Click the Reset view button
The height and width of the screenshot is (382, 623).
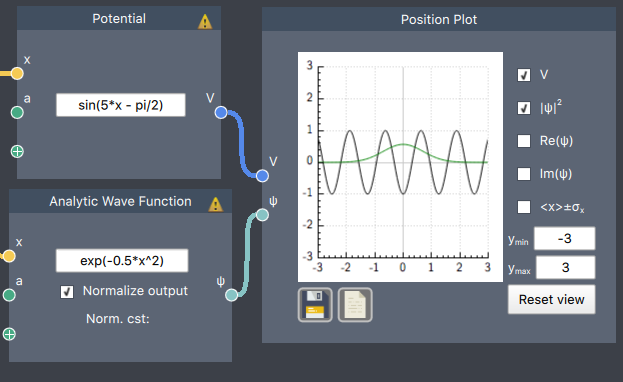(551, 300)
